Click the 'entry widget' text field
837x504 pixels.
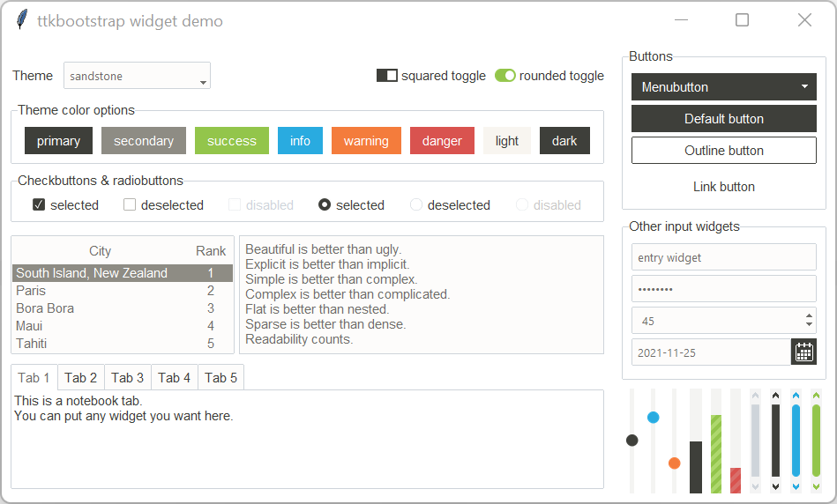click(x=724, y=257)
